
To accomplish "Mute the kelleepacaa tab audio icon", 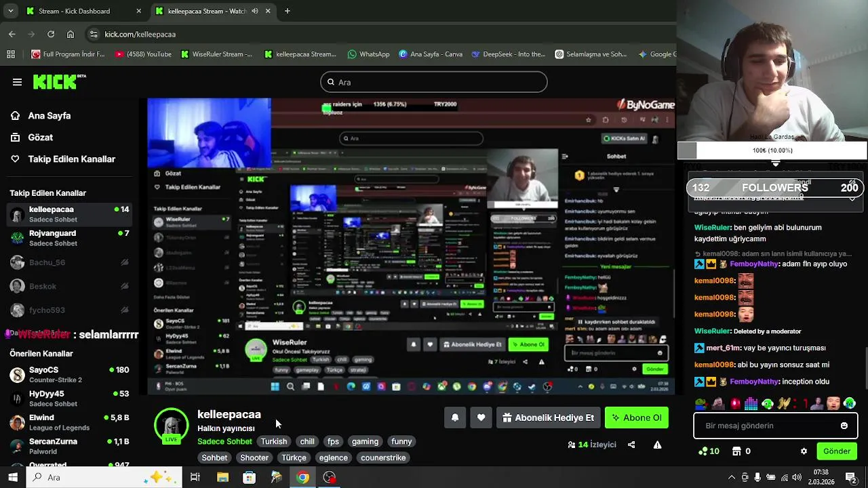I will click(255, 11).
